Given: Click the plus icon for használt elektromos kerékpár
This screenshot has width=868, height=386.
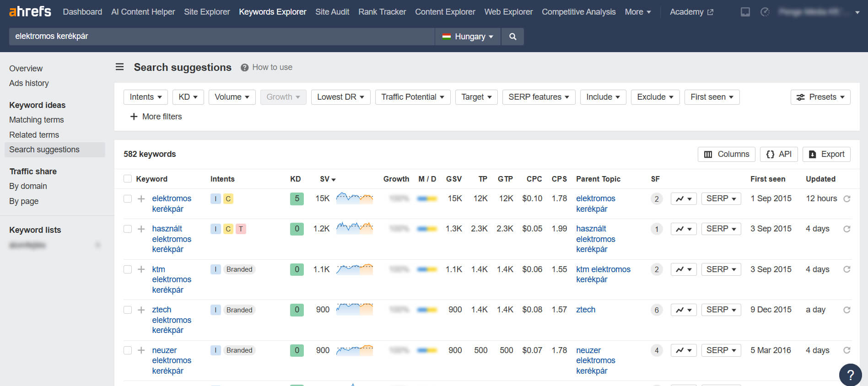Looking at the screenshot, I should [141, 229].
